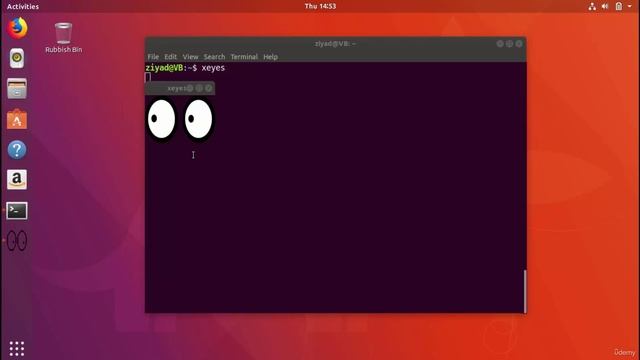Close the ziyad@VB terminal window
The image size is (640, 360).
[519, 44]
